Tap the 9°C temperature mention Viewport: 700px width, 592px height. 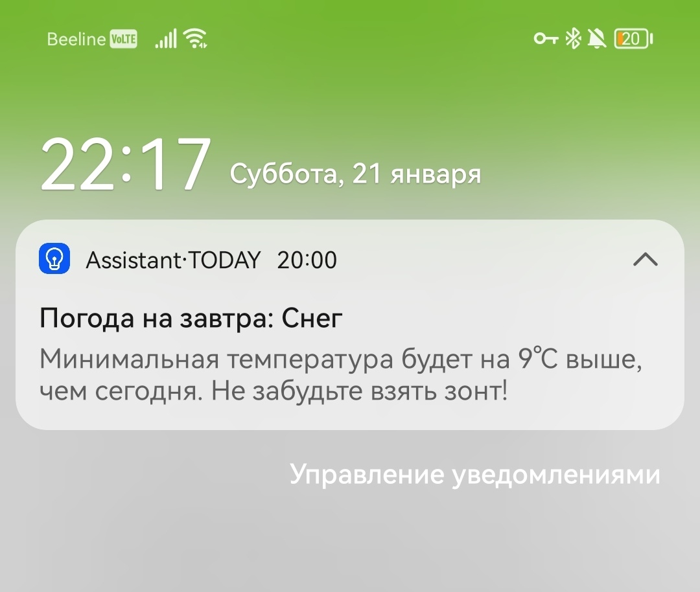pyautogui.click(x=538, y=359)
